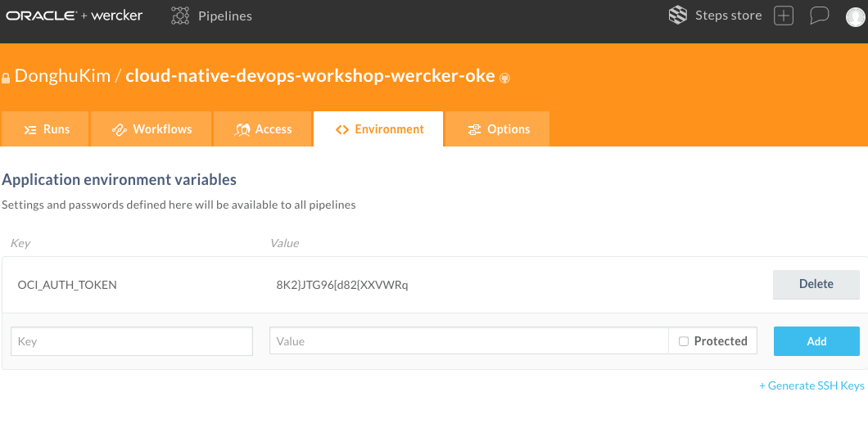
Task: Open the DonghuKim owner link
Action: pos(62,76)
